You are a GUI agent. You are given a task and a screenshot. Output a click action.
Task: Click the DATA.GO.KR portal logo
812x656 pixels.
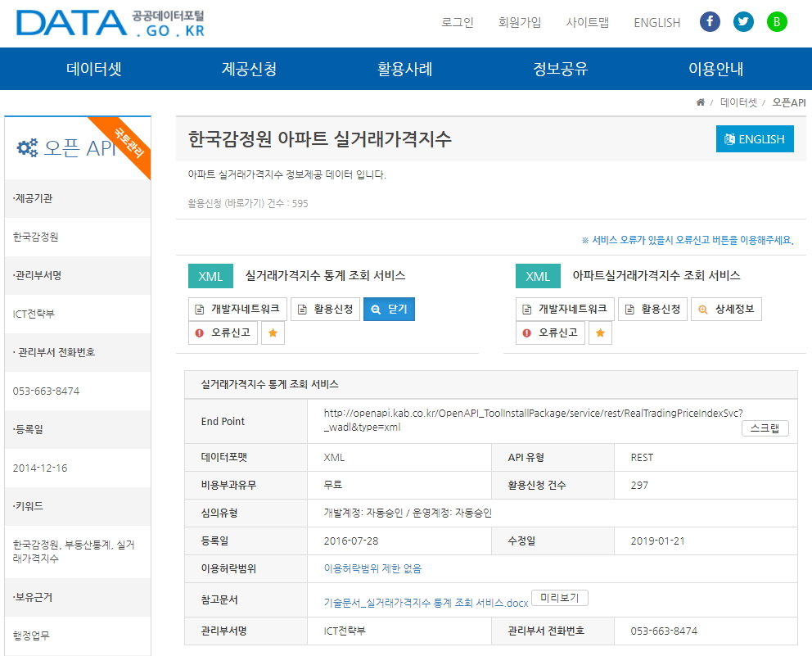coord(111,23)
